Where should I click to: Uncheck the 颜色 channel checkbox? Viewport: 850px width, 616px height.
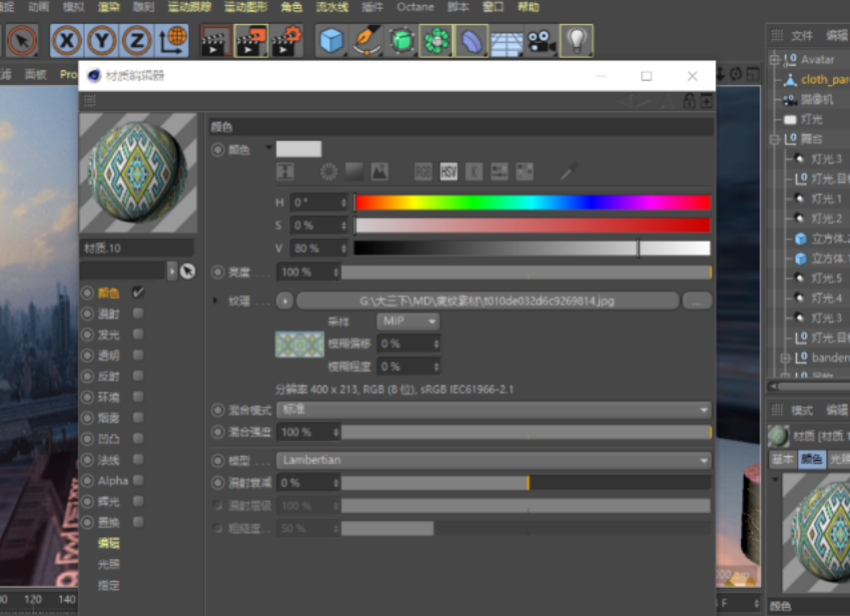tap(138, 293)
